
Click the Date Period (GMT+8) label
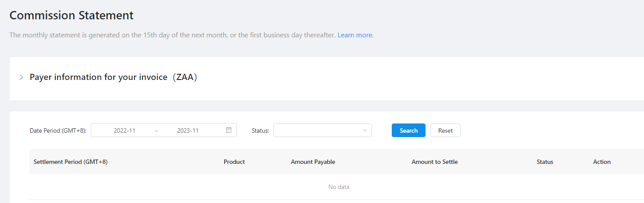tap(58, 130)
